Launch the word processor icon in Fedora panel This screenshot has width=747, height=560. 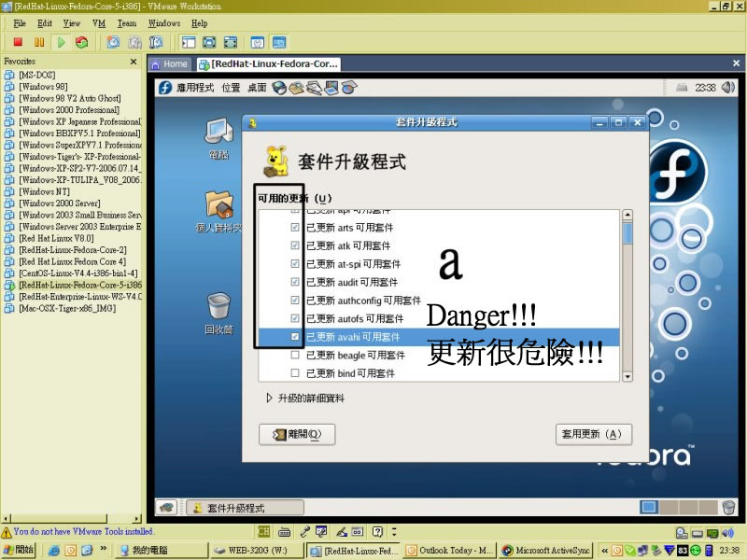314,88
